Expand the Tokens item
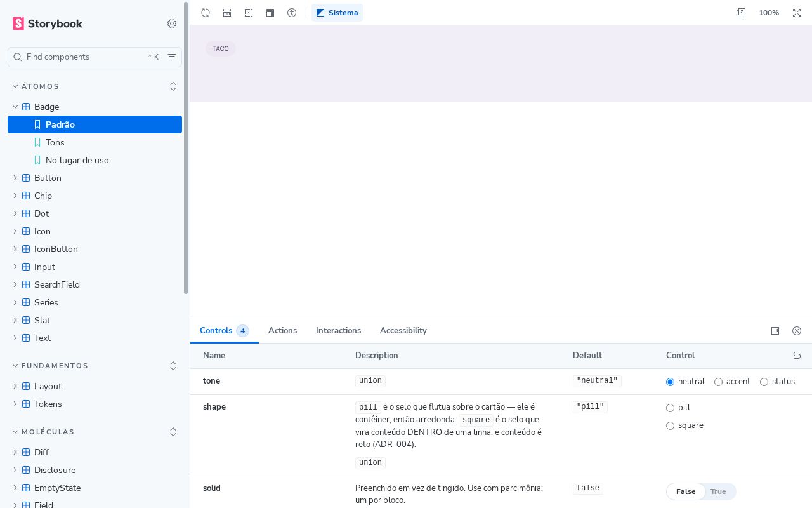Screen dimensions: 812x508 coord(95,404)
